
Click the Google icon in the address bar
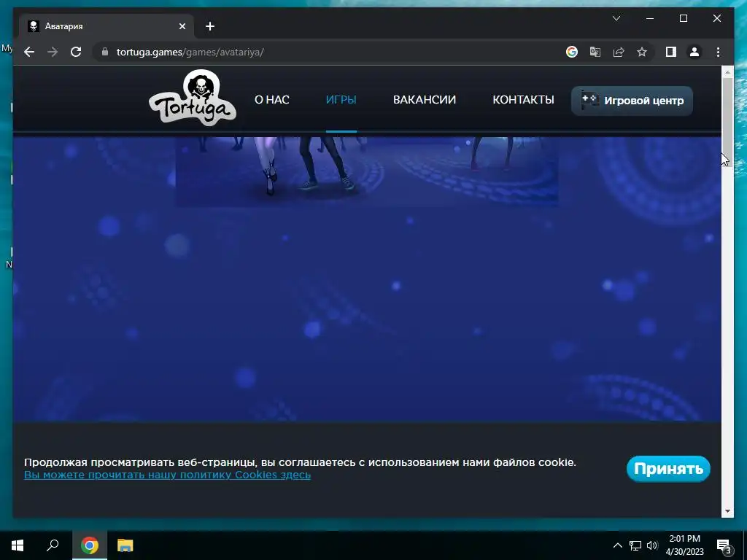point(572,52)
